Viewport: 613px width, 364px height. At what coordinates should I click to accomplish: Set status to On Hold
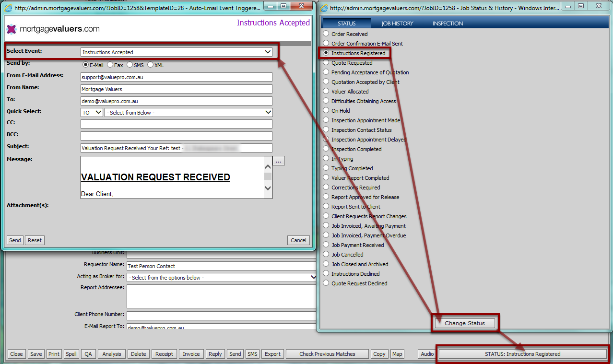point(326,111)
